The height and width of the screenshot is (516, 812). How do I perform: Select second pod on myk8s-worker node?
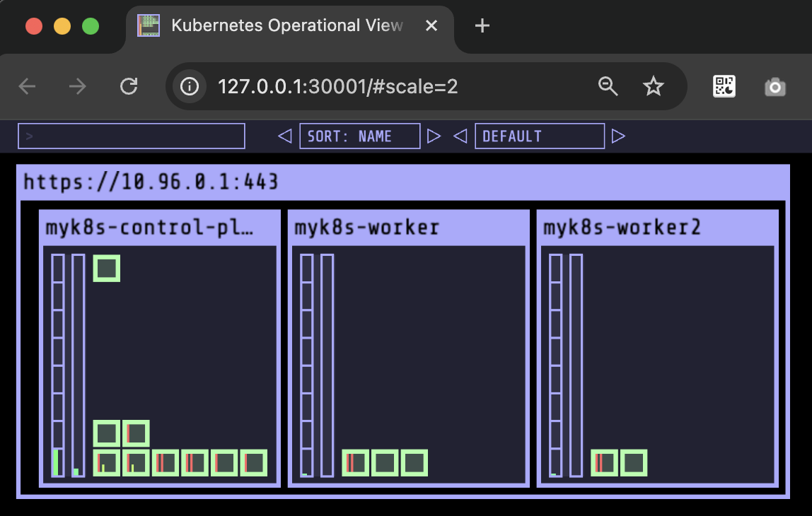(x=385, y=463)
